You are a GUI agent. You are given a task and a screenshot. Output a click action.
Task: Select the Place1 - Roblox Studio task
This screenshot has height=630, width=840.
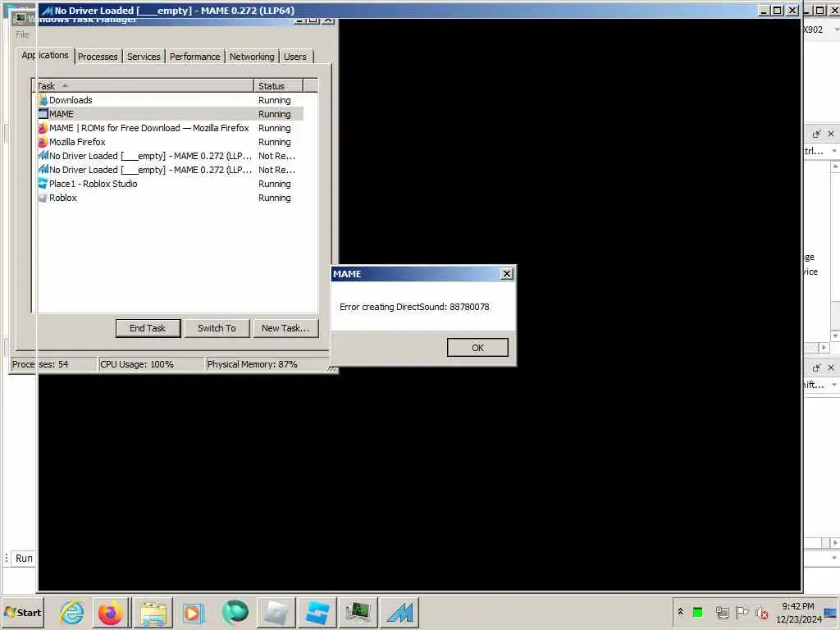(x=171, y=184)
